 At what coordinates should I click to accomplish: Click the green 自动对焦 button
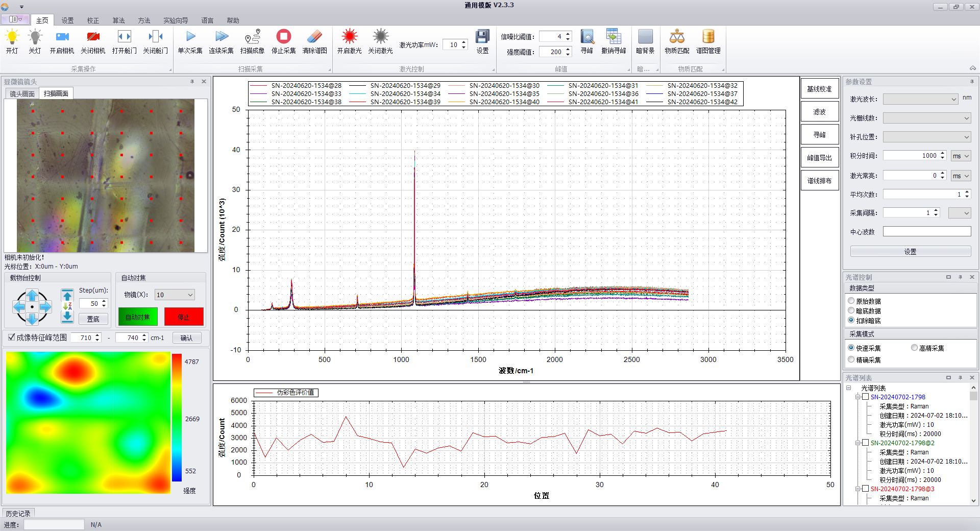pos(138,317)
